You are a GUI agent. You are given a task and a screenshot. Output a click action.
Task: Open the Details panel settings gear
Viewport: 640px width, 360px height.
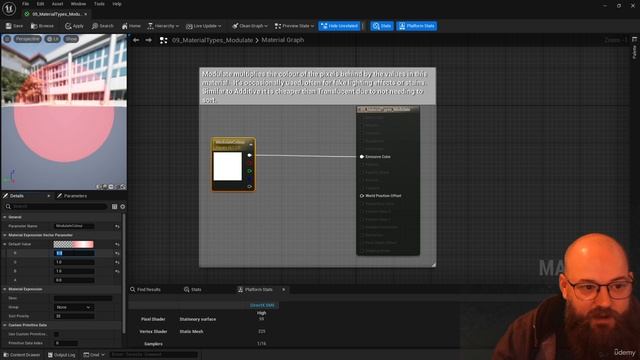click(122, 207)
